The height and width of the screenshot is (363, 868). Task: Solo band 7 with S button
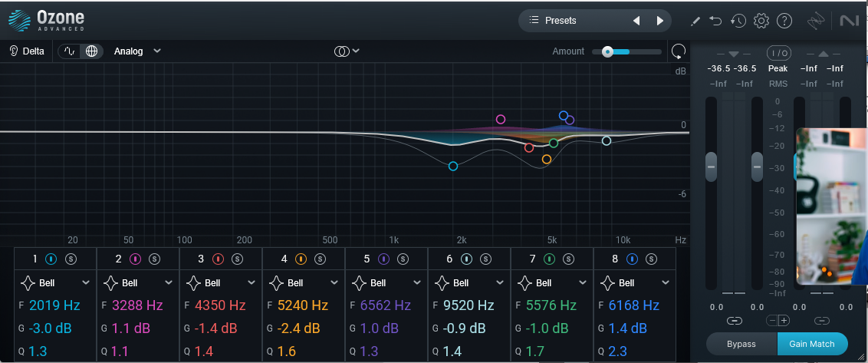click(x=568, y=259)
